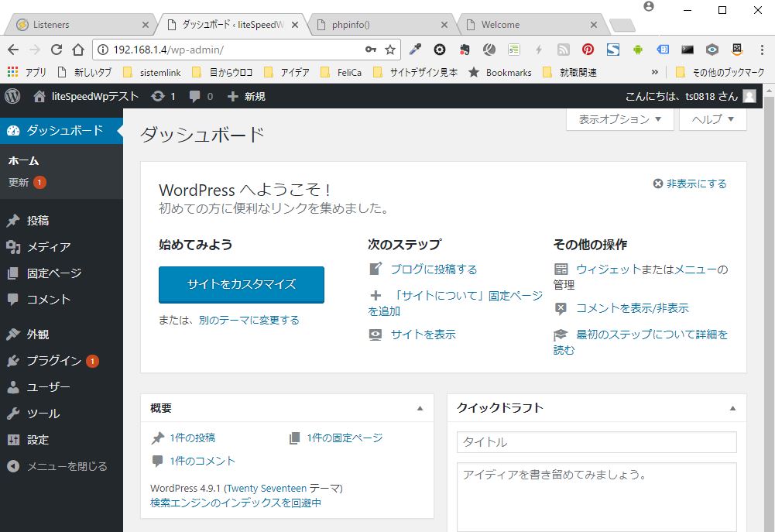775x532 pixels.
Task: Open 外観 appearance menu
Action: 61,335
